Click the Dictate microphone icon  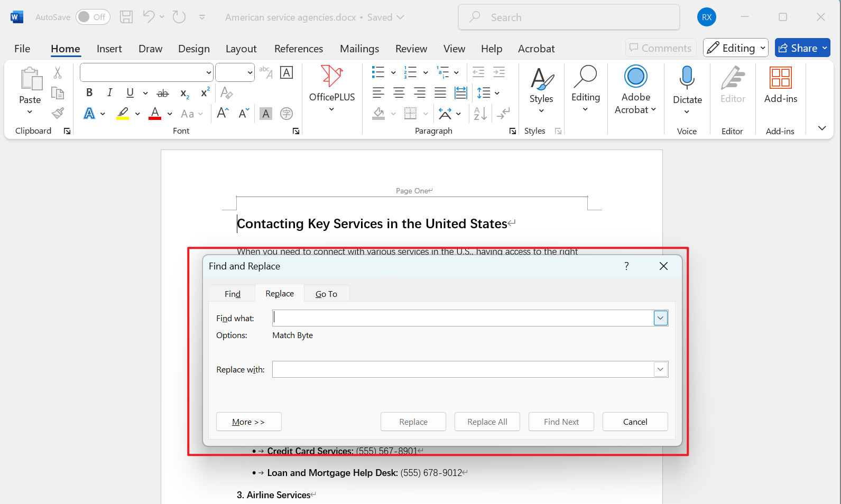pyautogui.click(x=687, y=78)
